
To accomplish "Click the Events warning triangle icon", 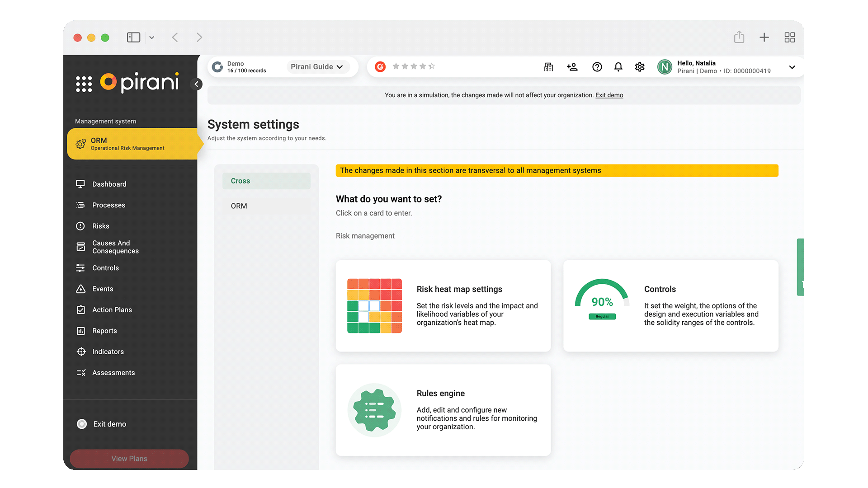I will tap(81, 289).
